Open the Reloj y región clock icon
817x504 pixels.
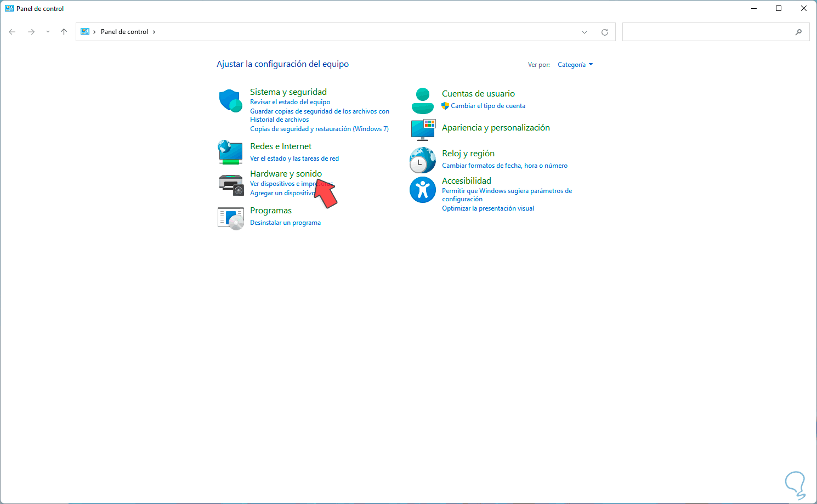point(423,160)
